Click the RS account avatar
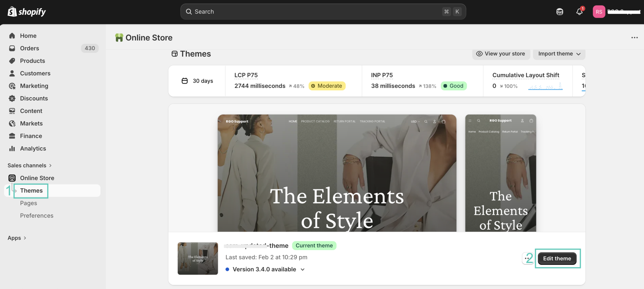 coord(599,12)
